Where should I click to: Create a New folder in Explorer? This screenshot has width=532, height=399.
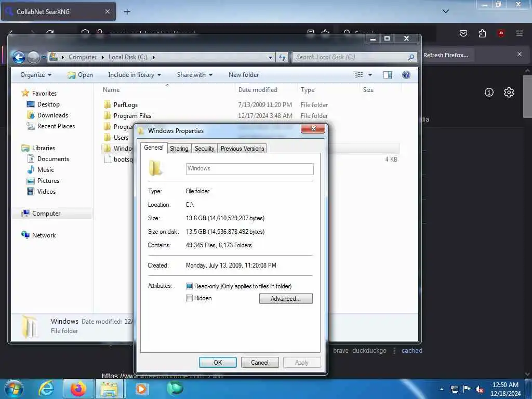pos(244,75)
